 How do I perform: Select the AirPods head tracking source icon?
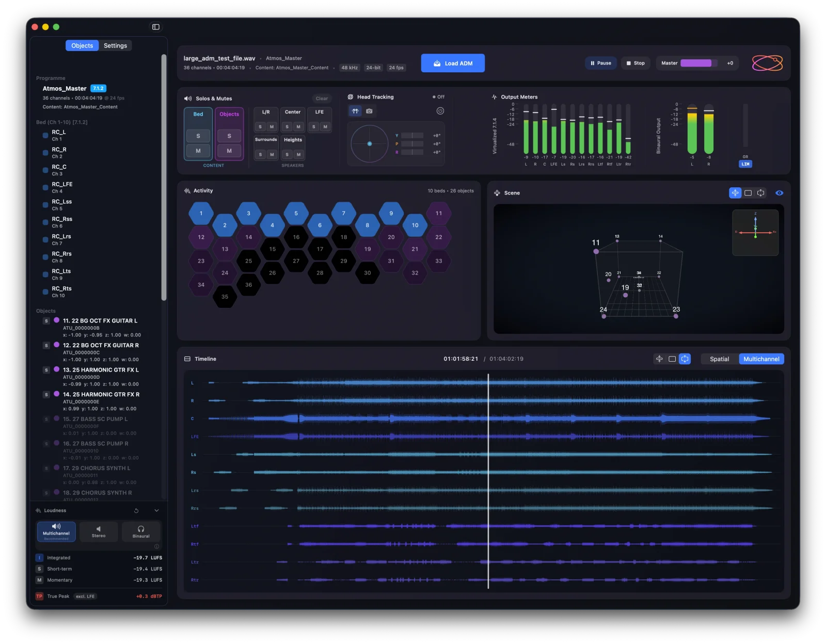pyautogui.click(x=355, y=110)
